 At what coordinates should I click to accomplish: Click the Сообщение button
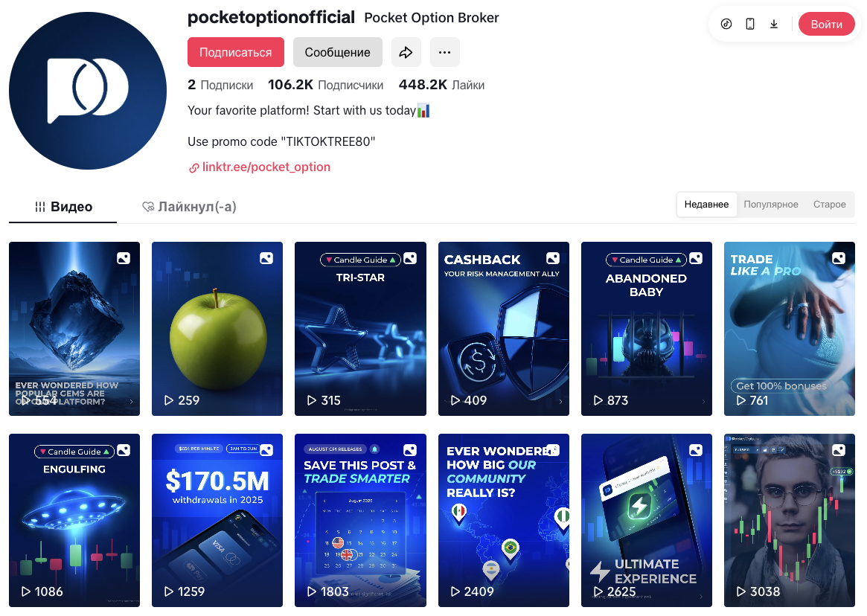(337, 52)
